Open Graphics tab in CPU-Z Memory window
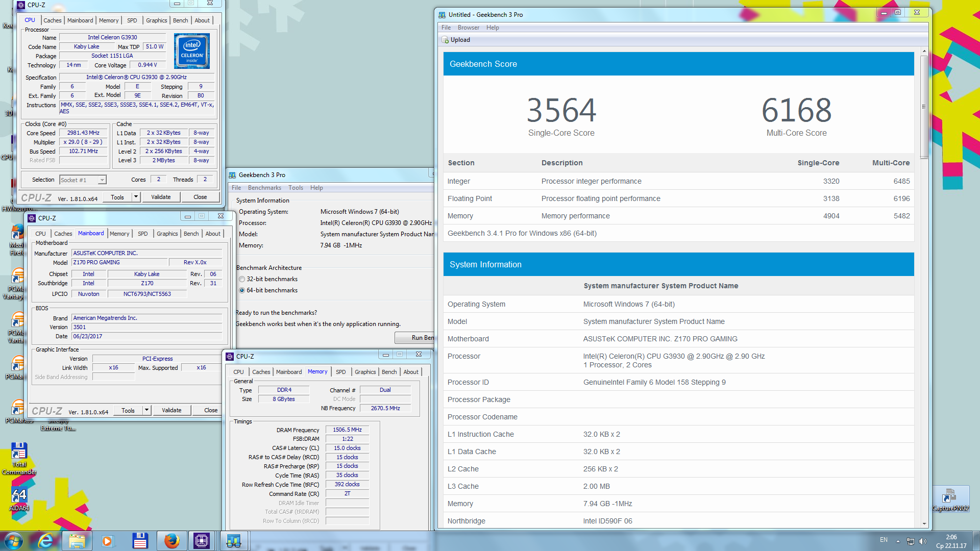Screen dimensions: 980x551 (365, 372)
